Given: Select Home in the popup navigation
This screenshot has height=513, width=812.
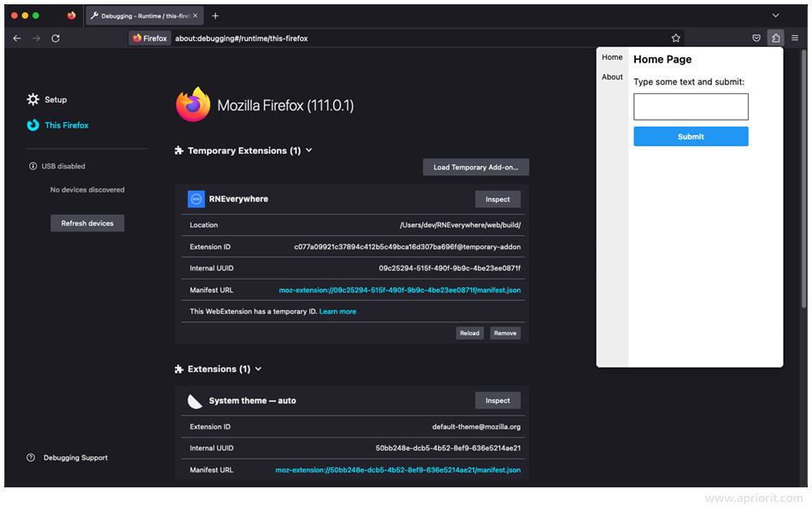Looking at the screenshot, I should click(x=612, y=57).
